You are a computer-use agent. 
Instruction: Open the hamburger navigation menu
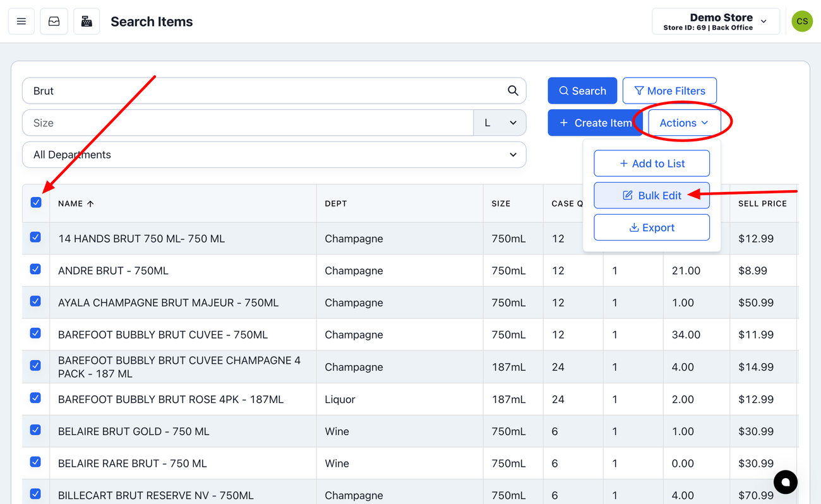click(21, 21)
